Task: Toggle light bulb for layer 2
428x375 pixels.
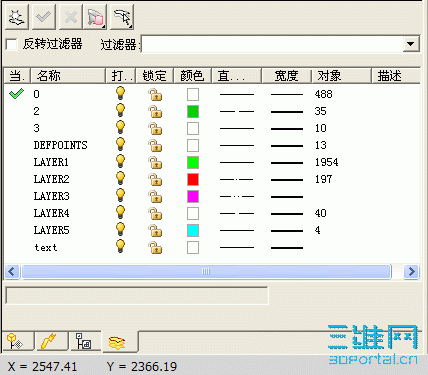Action: (x=120, y=110)
